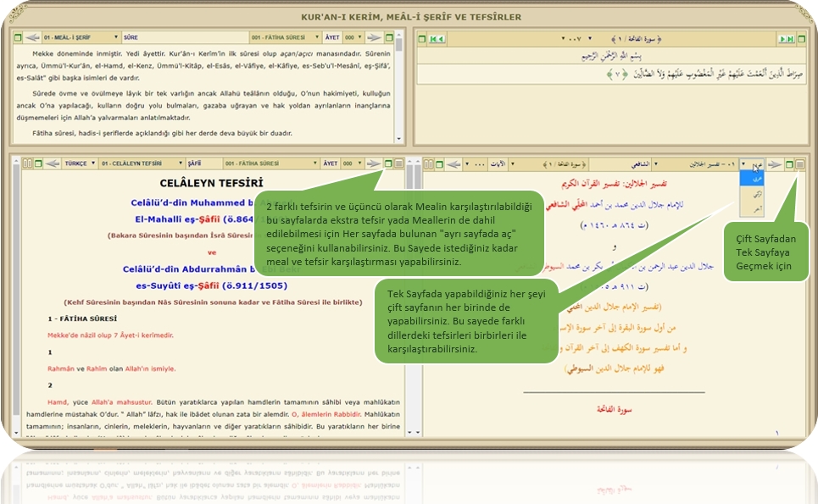Open the ÂYET 000 dropdown in Turkish tefsir panel
Image resolution: width=818 pixels, height=504 pixels.
pyautogui.click(x=352, y=163)
